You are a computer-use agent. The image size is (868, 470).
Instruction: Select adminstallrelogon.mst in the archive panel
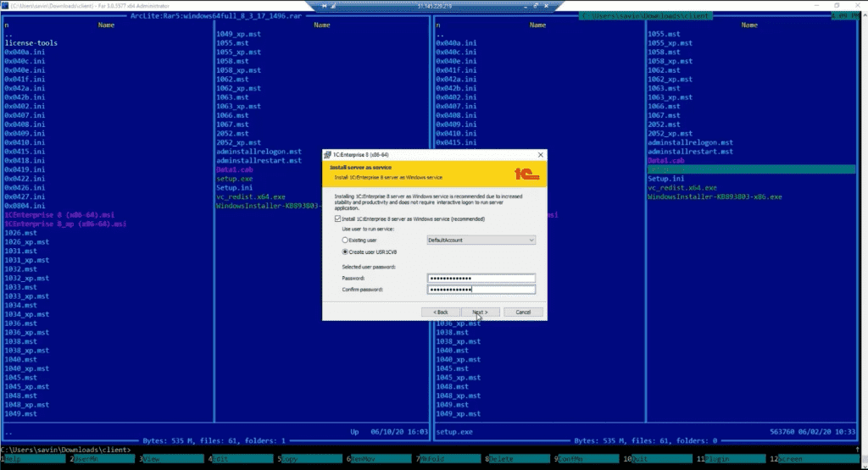click(259, 152)
